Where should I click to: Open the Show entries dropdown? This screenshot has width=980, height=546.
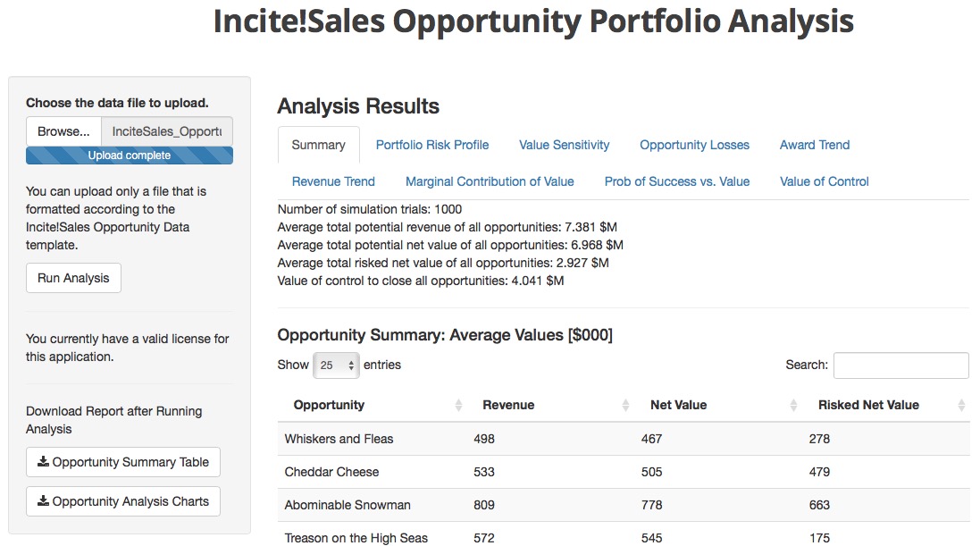336,365
